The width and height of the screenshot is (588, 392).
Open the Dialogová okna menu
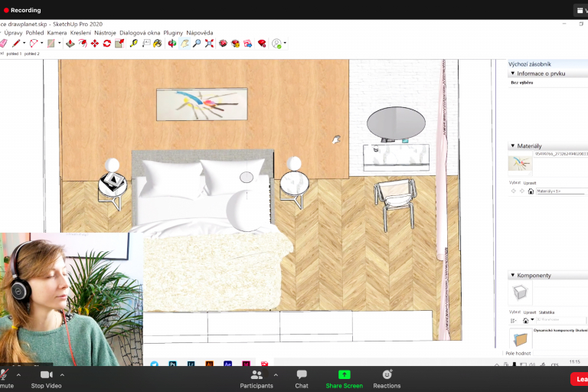(x=139, y=33)
